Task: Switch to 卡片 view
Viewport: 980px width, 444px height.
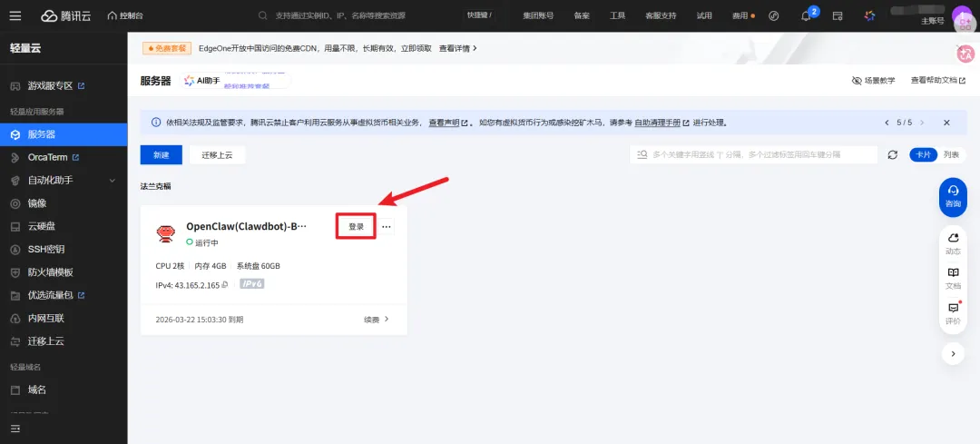Action: click(x=924, y=154)
